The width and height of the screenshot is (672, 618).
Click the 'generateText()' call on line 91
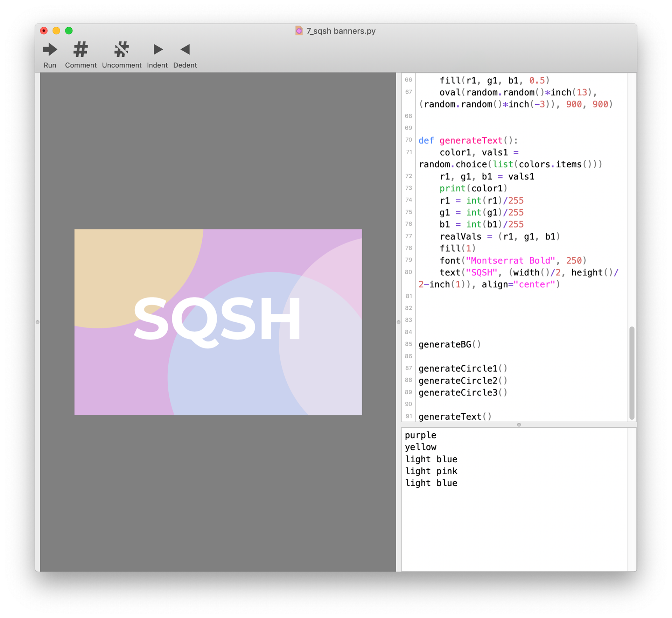455,416
